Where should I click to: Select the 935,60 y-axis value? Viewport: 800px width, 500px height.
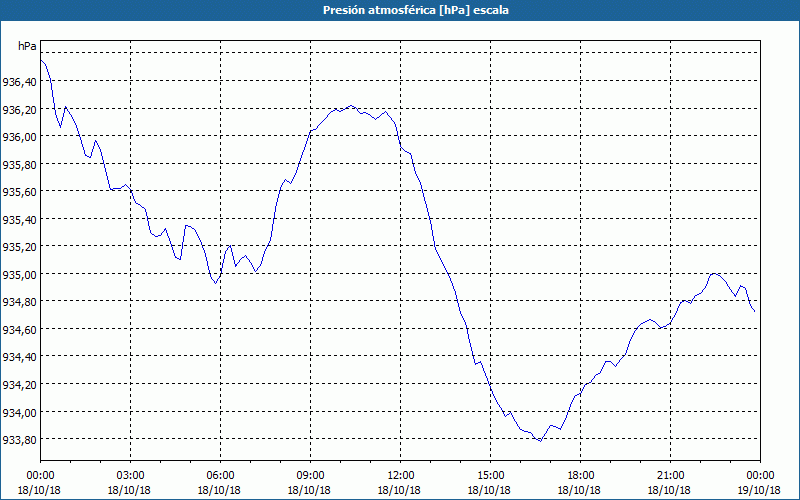pos(19,192)
